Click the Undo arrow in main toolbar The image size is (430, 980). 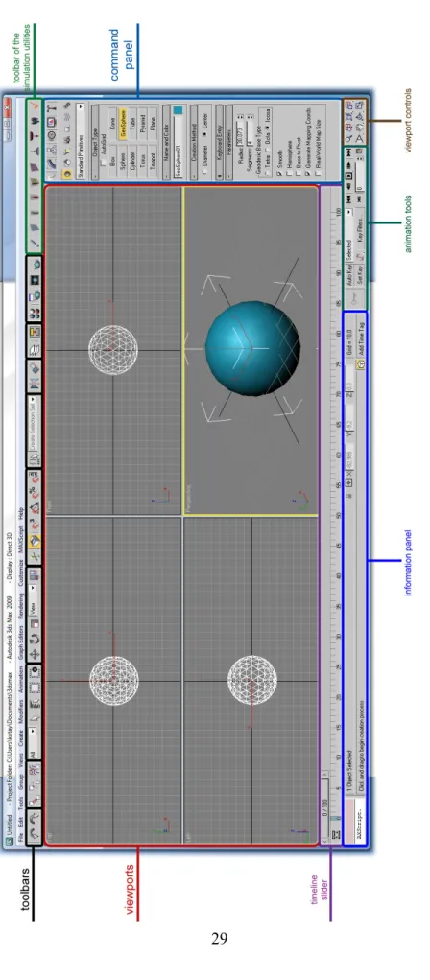(x=35, y=832)
